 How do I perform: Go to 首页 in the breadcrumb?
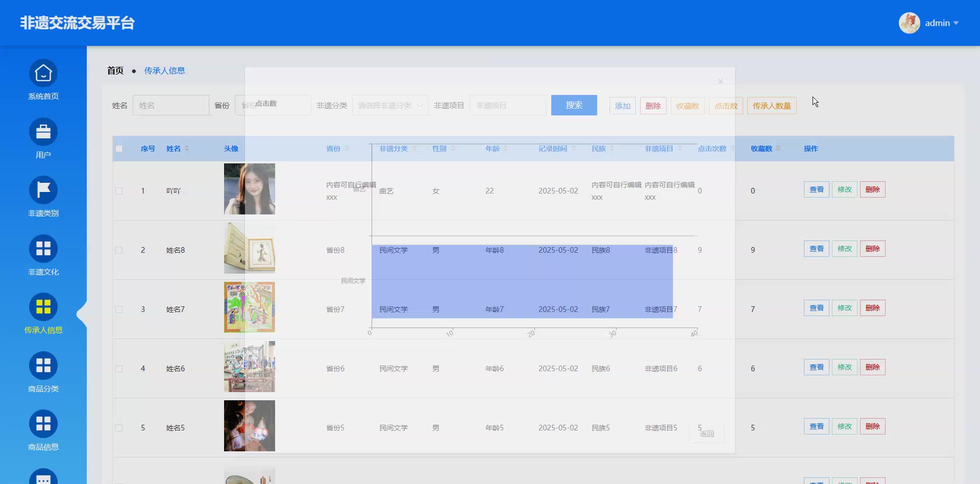(115, 70)
